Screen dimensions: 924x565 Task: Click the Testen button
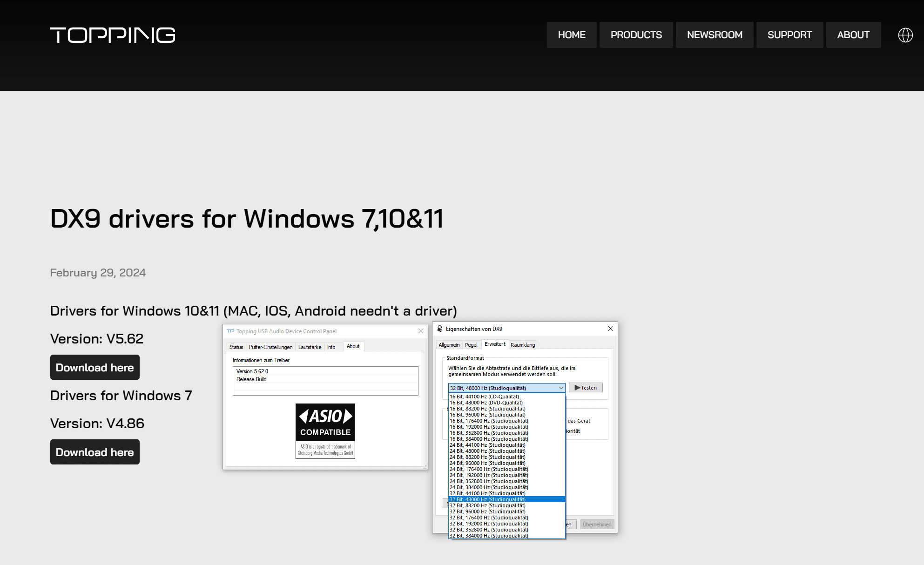586,388
